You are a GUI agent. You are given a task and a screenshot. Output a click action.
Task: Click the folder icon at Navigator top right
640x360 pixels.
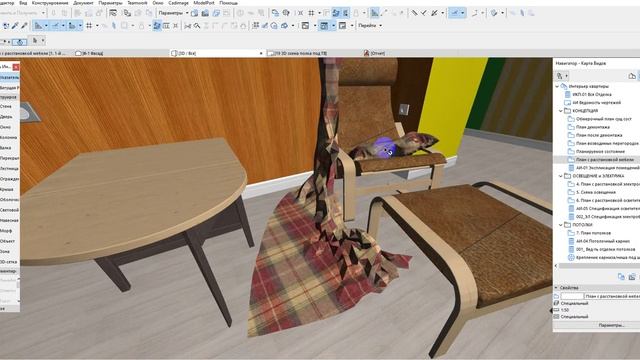[x=632, y=76]
